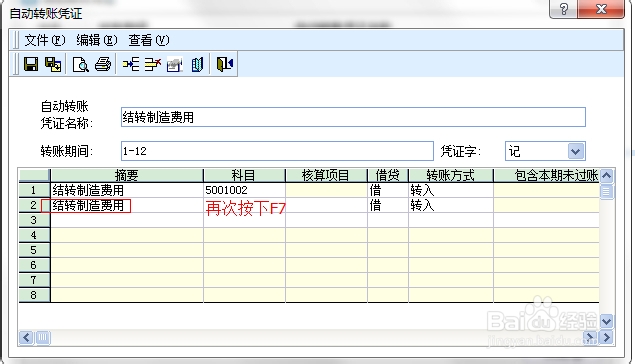Close the 自动转账凭证 dialog
Viewport: 635px width, 364px height.
pos(601,9)
